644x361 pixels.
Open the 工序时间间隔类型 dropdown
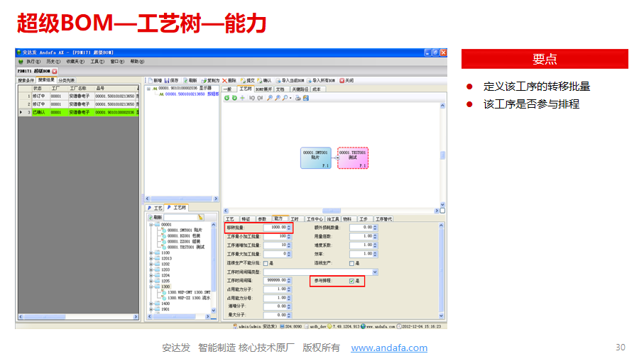coord(375,272)
